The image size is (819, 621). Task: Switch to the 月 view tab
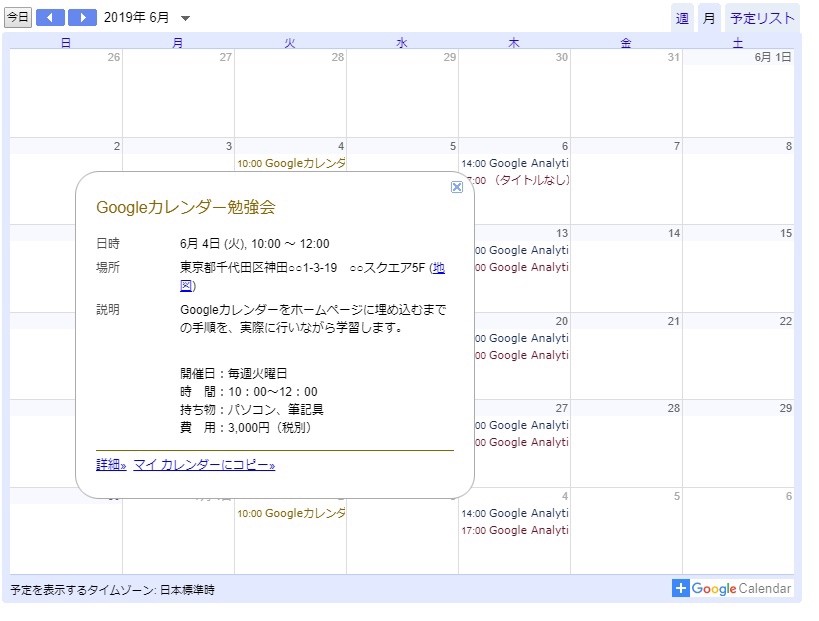click(709, 18)
